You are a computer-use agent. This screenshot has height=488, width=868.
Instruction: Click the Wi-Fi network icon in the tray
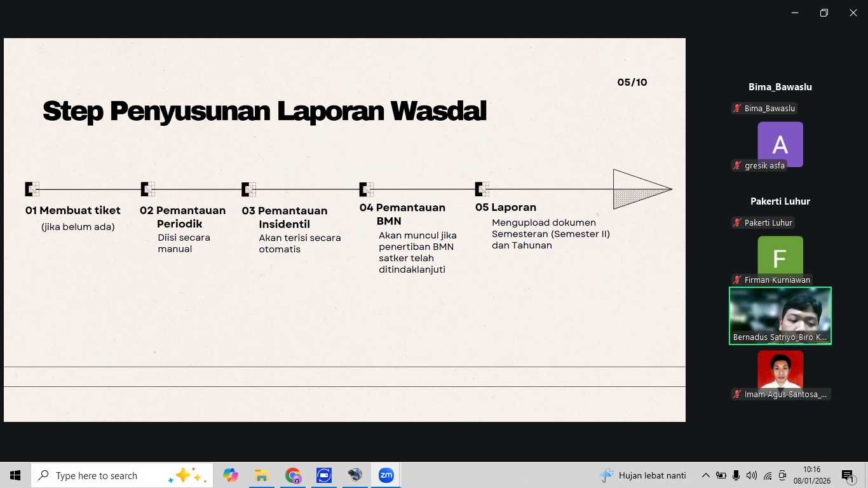coord(768,475)
